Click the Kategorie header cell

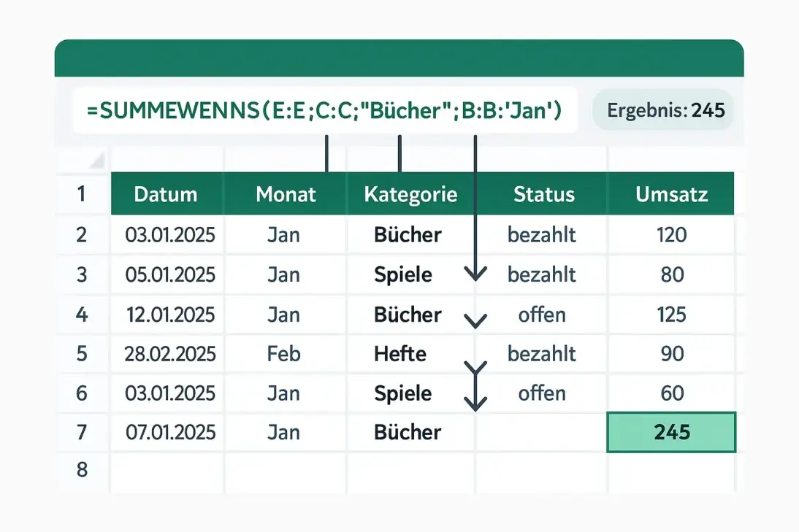click(410, 194)
